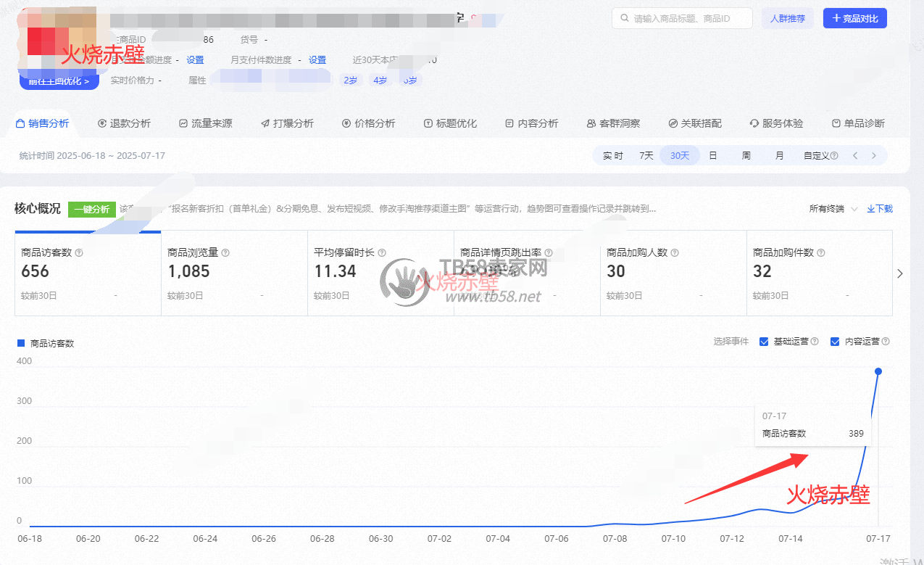Click the next period arrow icon
This screenshot has width=924, height=565.
coord(874,155)
